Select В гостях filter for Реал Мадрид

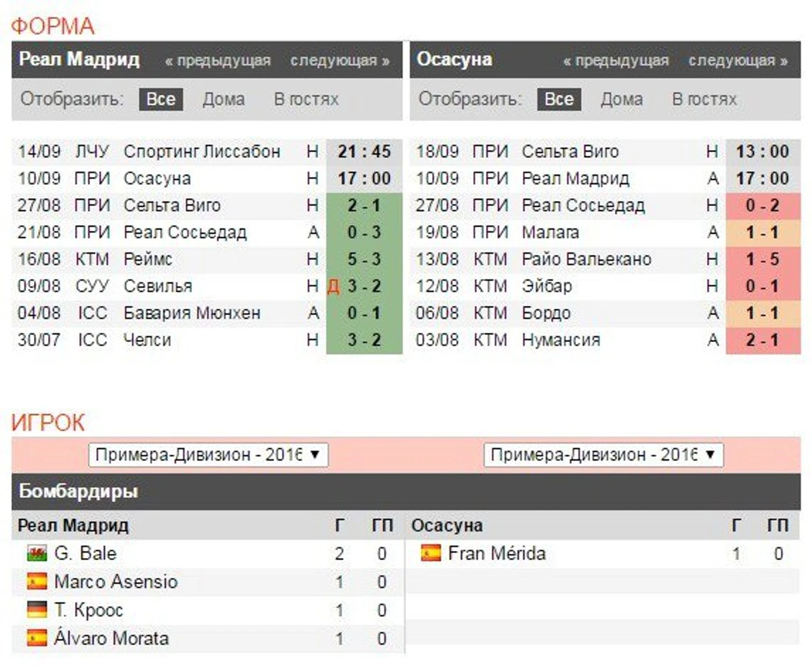pos(306,99)
